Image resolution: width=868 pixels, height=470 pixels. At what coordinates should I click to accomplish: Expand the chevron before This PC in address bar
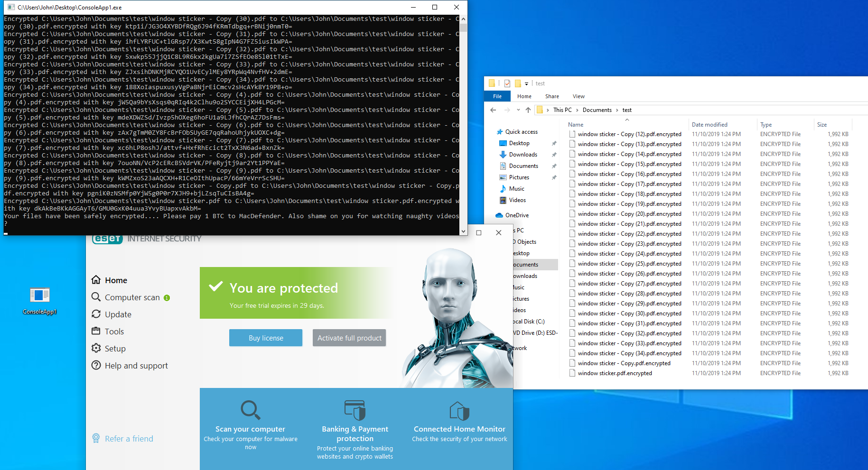tap(548, 110)
